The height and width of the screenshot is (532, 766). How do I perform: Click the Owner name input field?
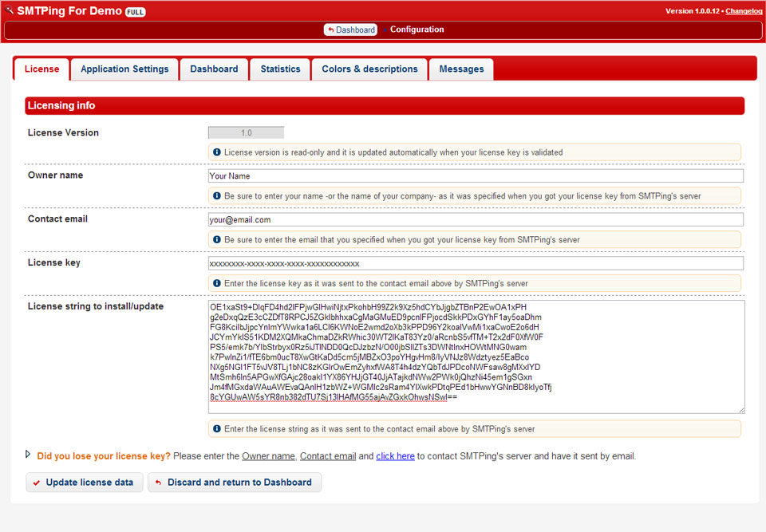(x=476, y=175)
